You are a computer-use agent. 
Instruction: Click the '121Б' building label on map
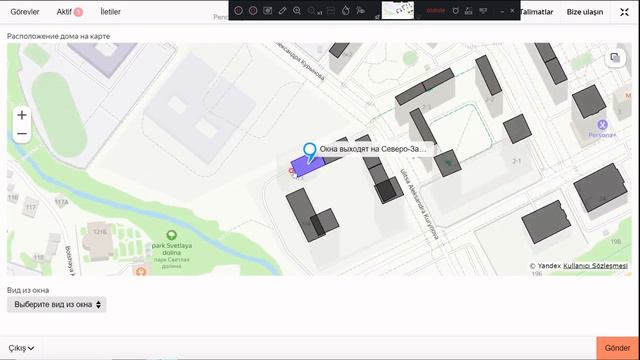click(100, 232)
